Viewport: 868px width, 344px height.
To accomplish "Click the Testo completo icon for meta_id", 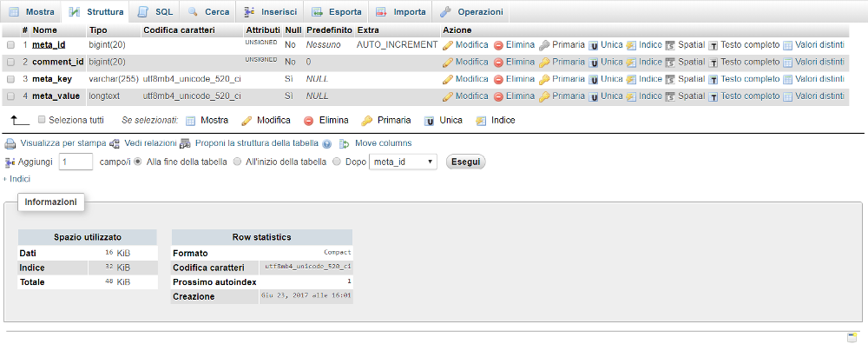I will 713,45.
